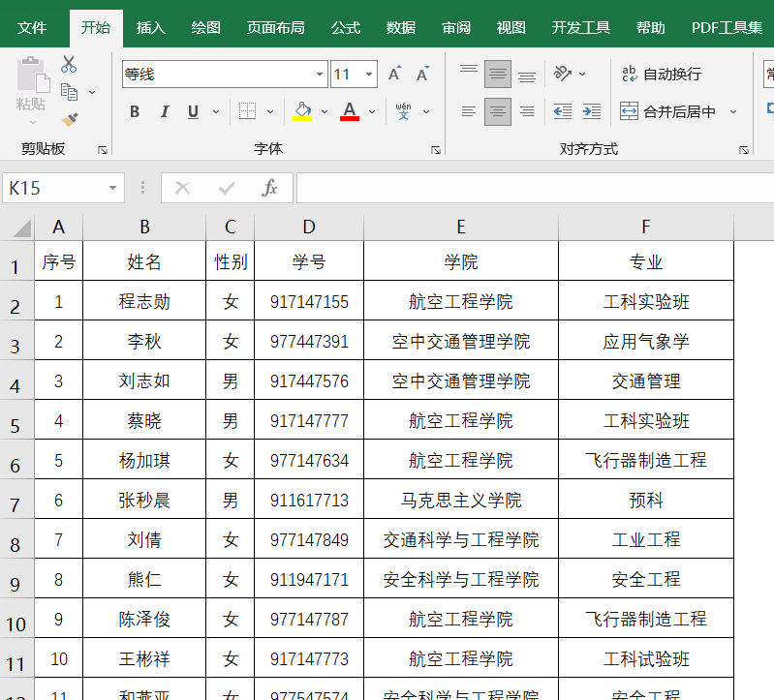Select Align Left icon

[x=469, y=111]
